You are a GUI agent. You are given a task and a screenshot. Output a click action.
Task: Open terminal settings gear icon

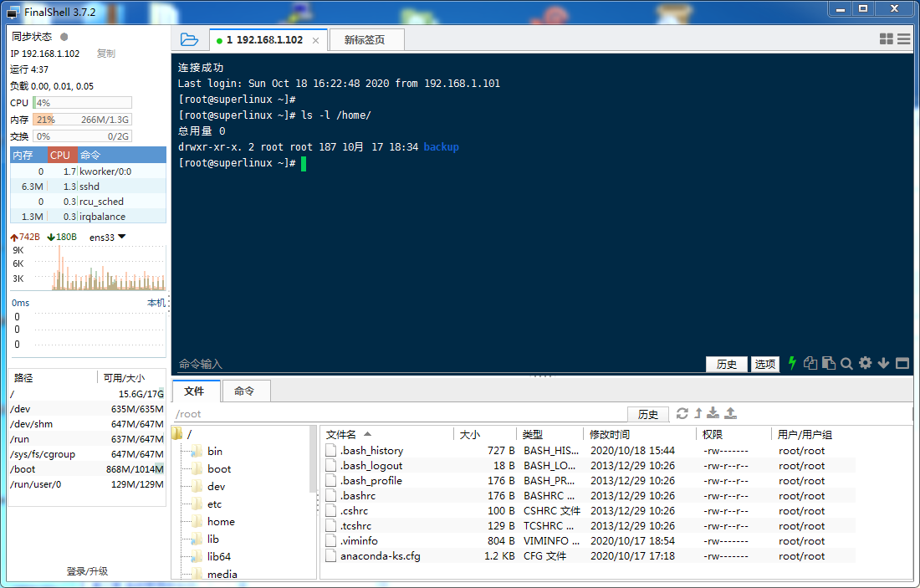click(x=865, y=363)
